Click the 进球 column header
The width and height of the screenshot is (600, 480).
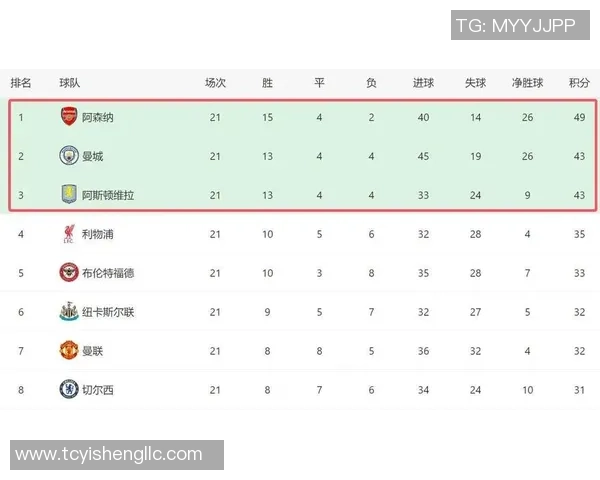click(423, 82)
